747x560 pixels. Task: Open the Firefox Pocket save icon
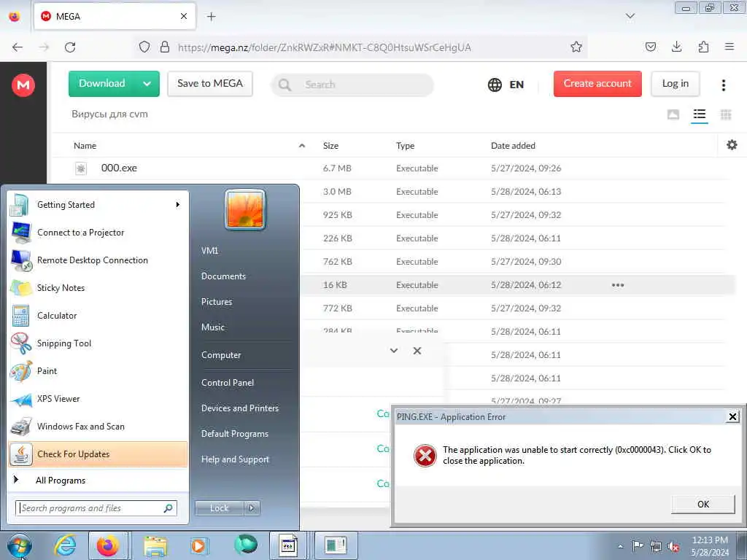(x=650, y=47)
